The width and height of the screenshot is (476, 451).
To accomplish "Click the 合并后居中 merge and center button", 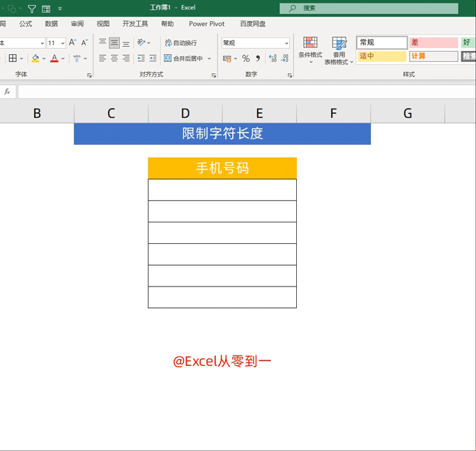I will [183, 59].
